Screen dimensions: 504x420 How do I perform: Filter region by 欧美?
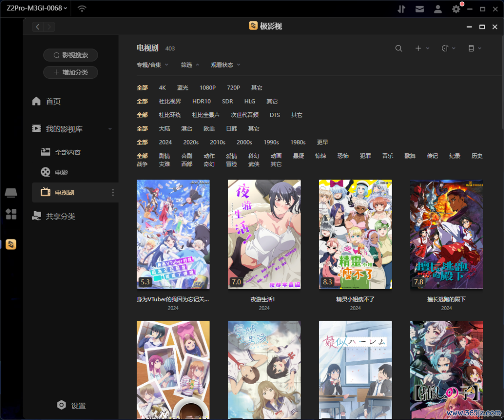(x=209, y=129)
